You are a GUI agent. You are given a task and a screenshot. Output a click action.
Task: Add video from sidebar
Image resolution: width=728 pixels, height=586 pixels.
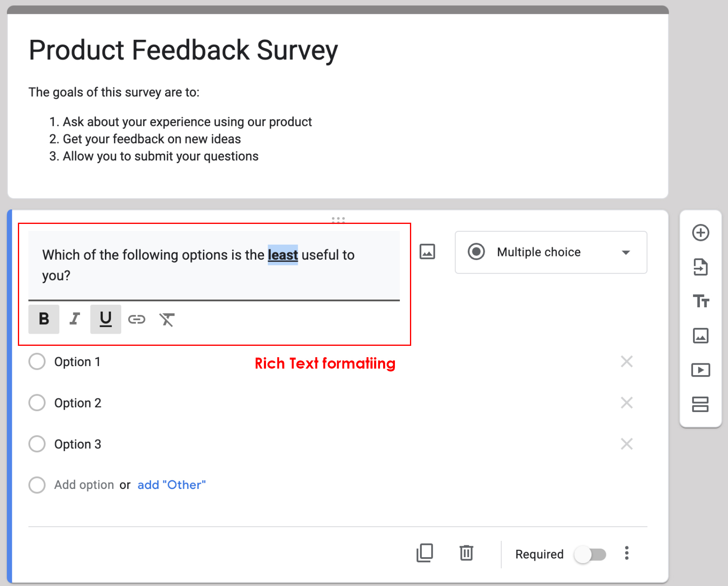click(x=700, y=370)
